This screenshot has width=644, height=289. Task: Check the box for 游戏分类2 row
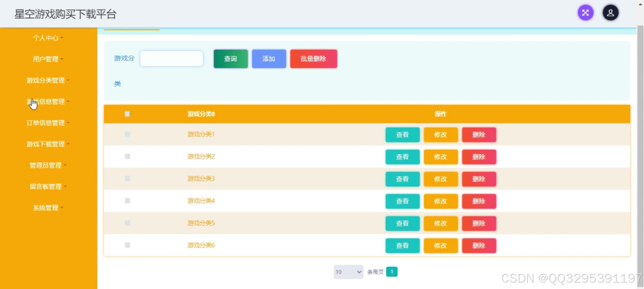click(128, 157)
